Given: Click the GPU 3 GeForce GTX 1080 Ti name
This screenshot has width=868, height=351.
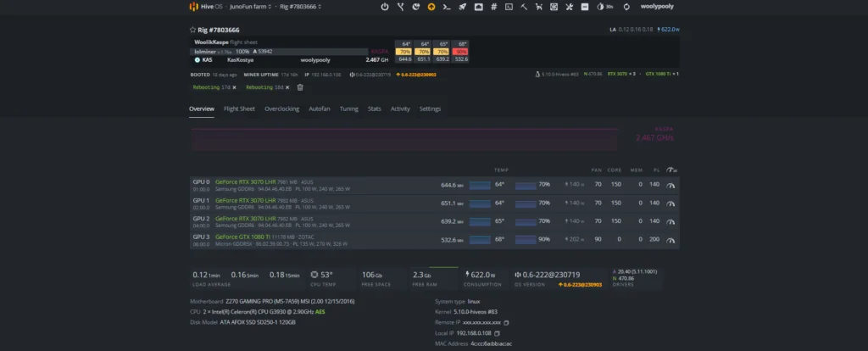Looking at the screenshot, I should (242, 237).
